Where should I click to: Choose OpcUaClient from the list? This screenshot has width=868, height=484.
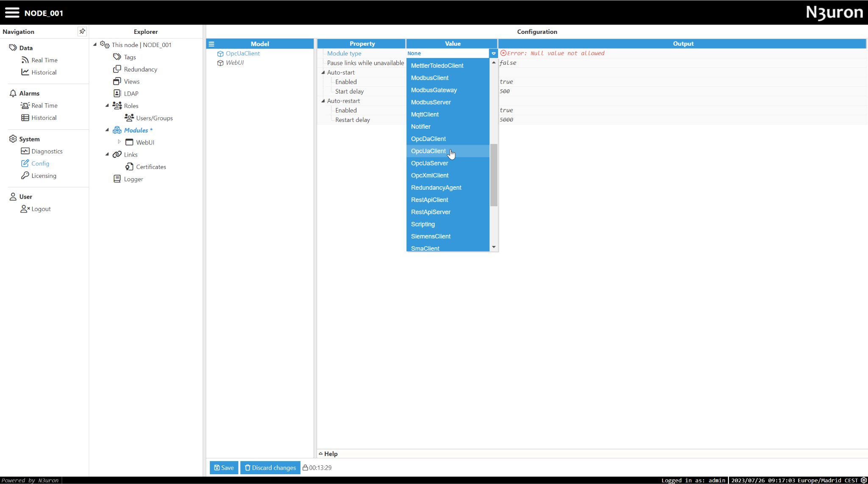point(448,151)
